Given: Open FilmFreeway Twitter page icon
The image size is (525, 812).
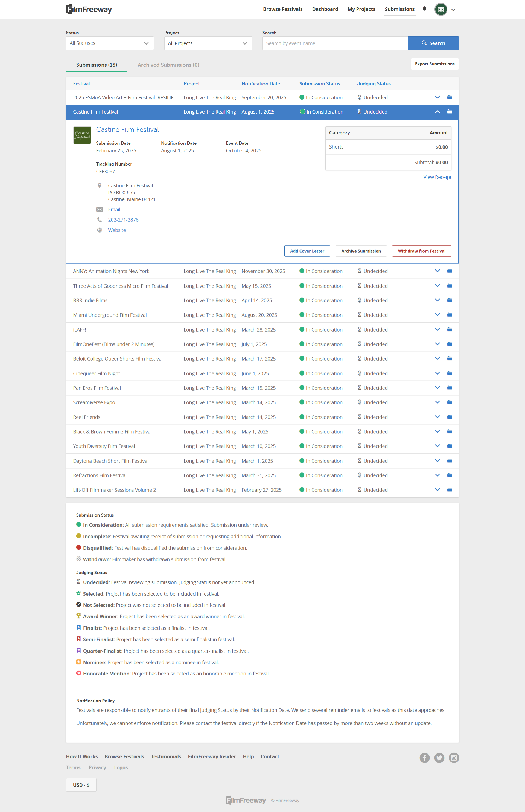Looking at the screenshot, I should click(439, 758).
